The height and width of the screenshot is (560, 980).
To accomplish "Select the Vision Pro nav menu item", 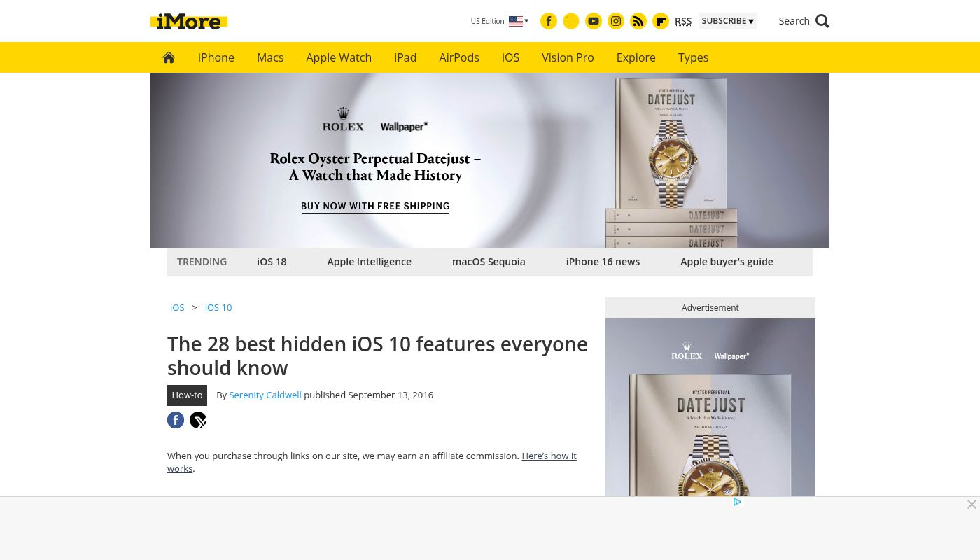I will [568, 57].
